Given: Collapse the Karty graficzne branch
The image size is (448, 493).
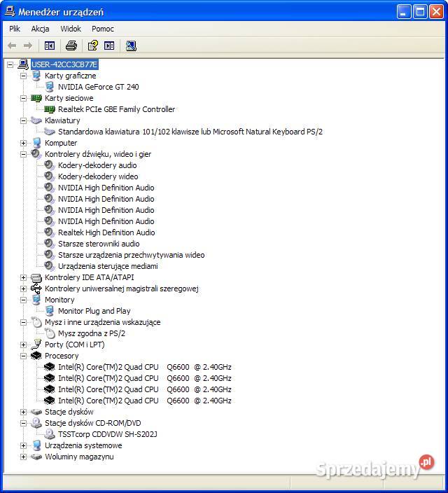Looking at the screenshot, I should [23, 76].
